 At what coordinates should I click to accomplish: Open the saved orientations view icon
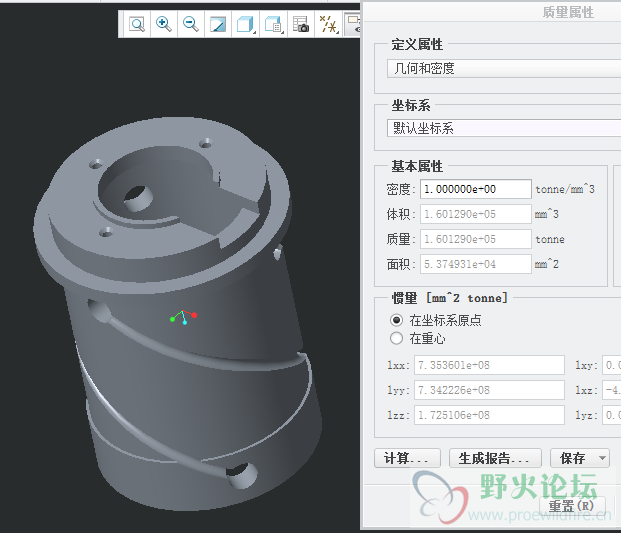273,25
